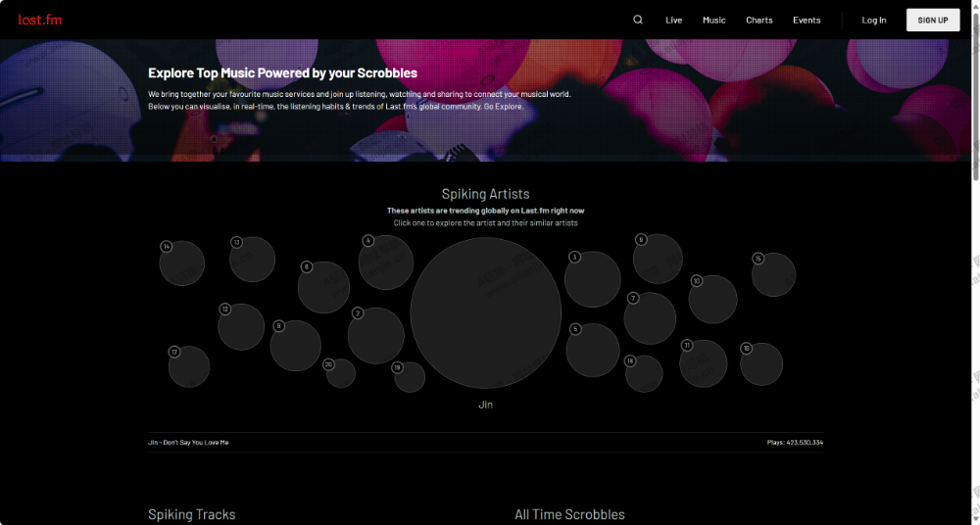Image resolution: width=980 pixels, height=525 pixels.
Task: Click the Last.fm logo
Action: pos(40,20)
